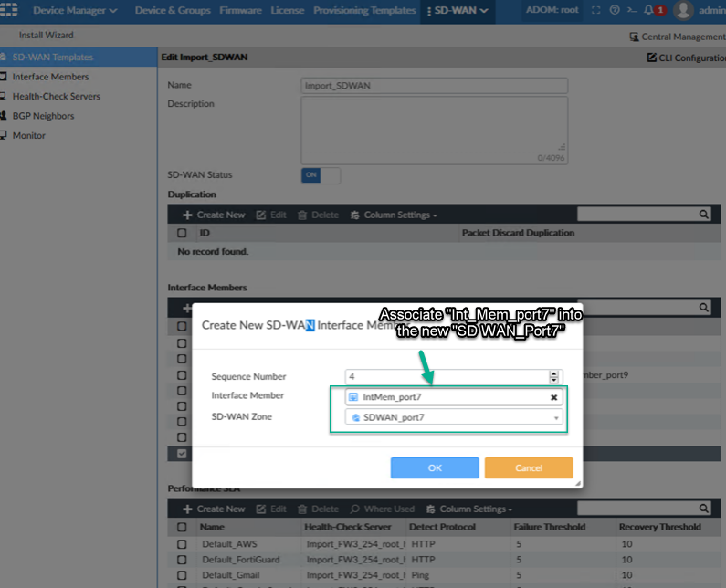Screen dimensions: 726x588
Task: Check the Duplication table header checkbox
Action: pos(182,233)
